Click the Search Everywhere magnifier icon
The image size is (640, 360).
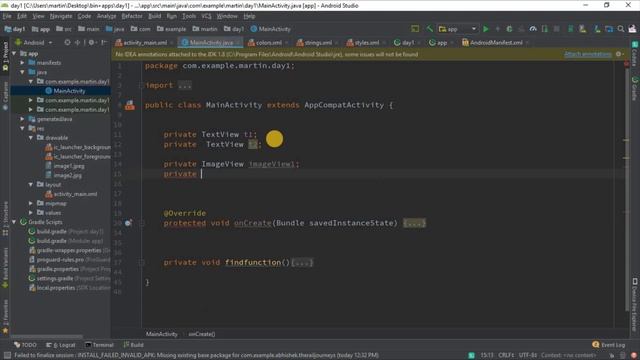pos(621,29)
